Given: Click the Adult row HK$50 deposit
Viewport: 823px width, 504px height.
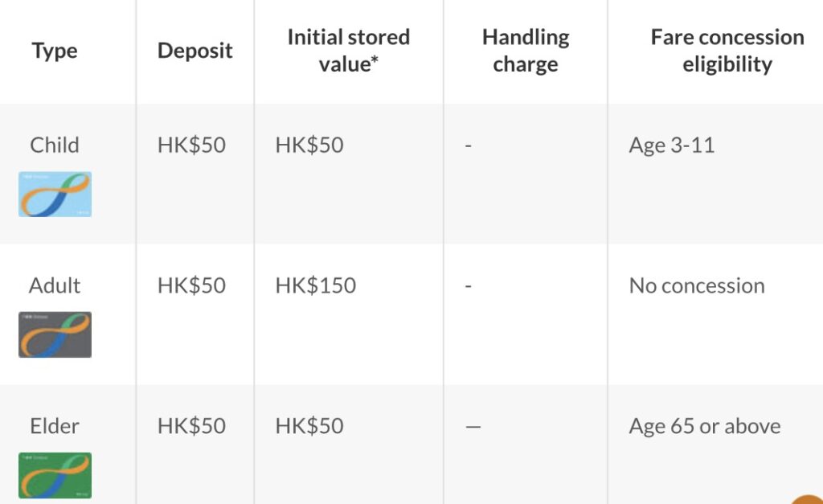Looking at the screenshot, I should pyautogui.click(x=191, y=285).
